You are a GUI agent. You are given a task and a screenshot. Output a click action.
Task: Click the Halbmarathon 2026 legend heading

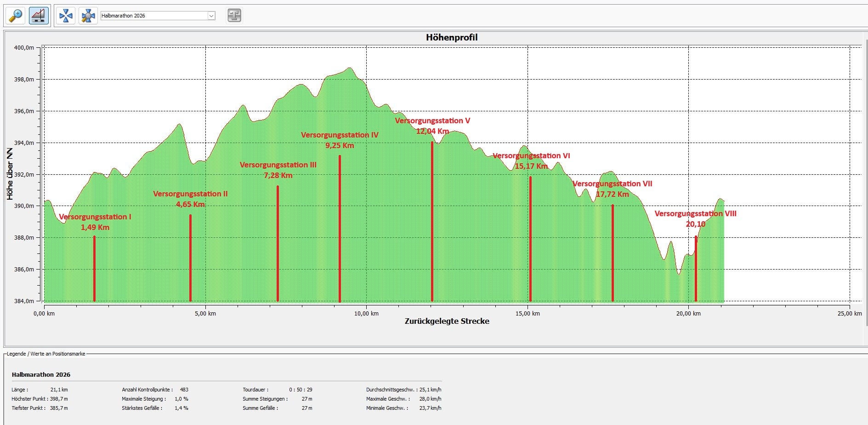(41, 374)
